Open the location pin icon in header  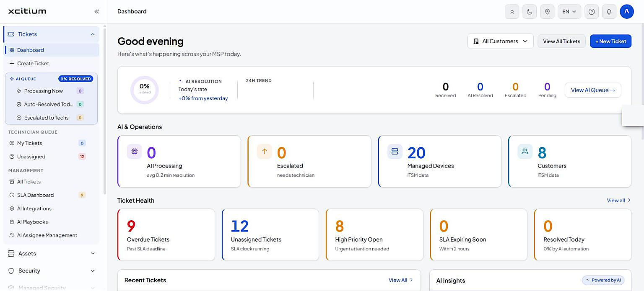click(547, 12)
